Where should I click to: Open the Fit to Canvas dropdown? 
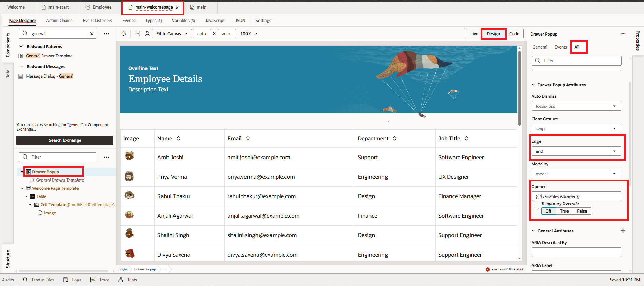[172, 34]
